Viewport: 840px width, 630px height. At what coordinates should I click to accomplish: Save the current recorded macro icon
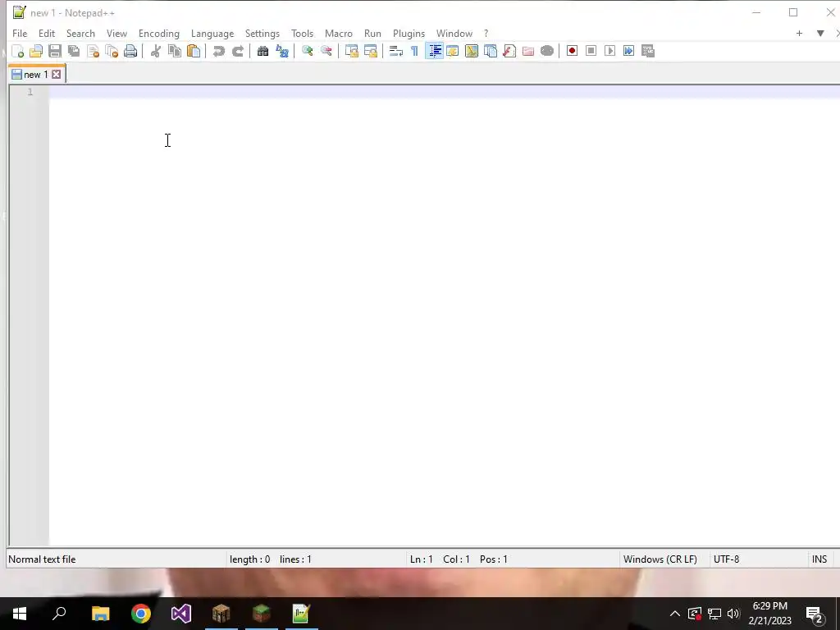click(x=648, y=51)
